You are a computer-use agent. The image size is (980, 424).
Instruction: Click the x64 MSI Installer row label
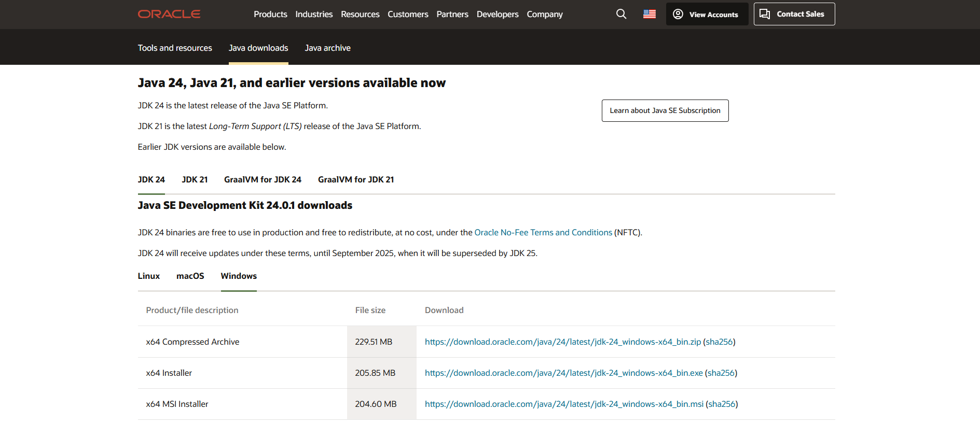pos(177,404)
